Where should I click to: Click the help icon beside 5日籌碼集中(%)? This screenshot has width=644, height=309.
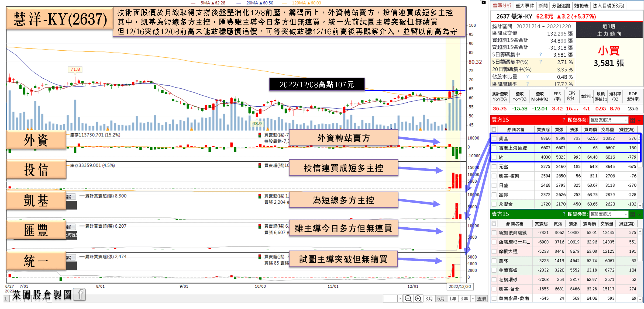click(x=540, y=62)
